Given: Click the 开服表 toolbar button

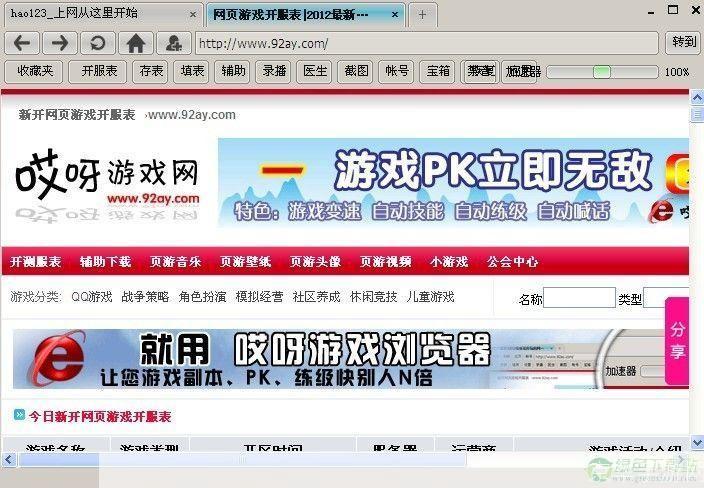Looking at the screenshot, I should pos(98,71).
